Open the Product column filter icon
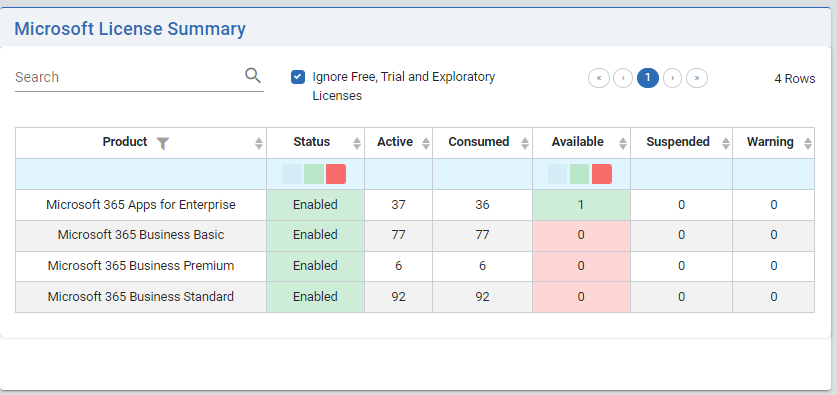This screenshot has height=395, width=837. (x=163, y=143)
